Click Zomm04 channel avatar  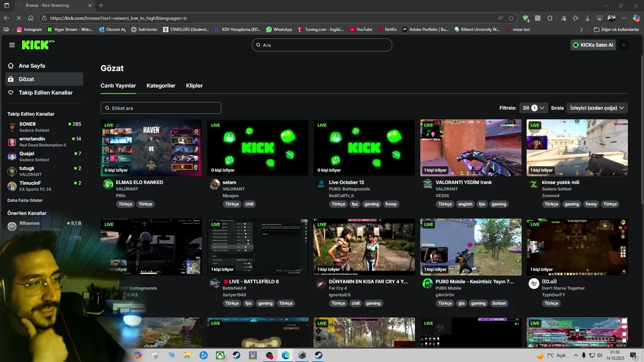click(x=534, y=184)
